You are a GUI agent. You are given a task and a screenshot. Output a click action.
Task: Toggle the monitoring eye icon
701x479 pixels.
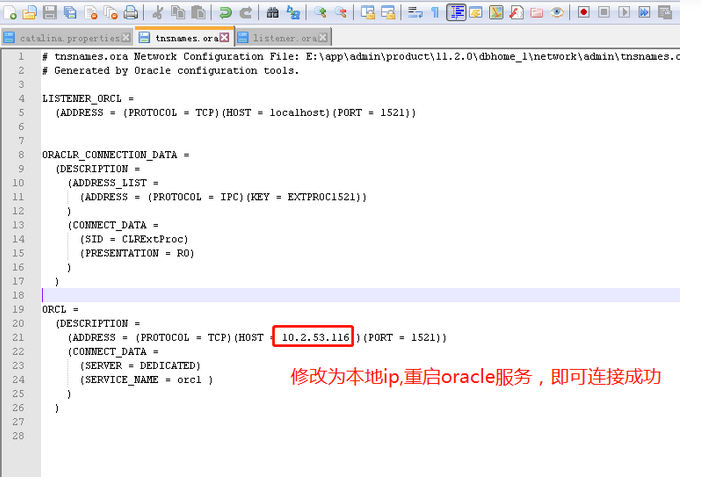pos(557,13)
